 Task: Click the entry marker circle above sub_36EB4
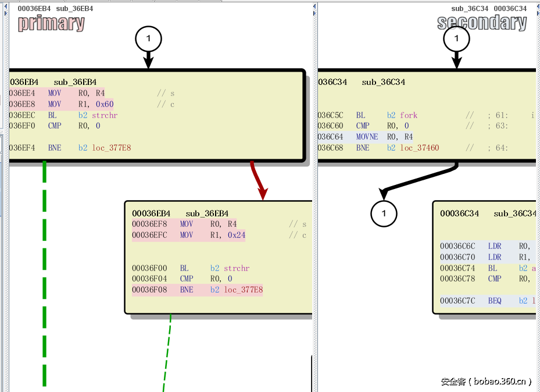[149, 38]
